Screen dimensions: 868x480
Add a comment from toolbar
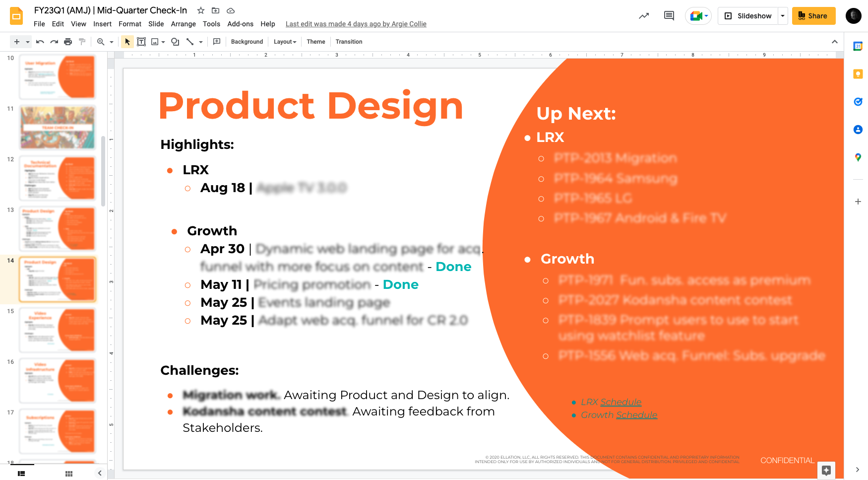pyautogui.click(x=217, y=42)
